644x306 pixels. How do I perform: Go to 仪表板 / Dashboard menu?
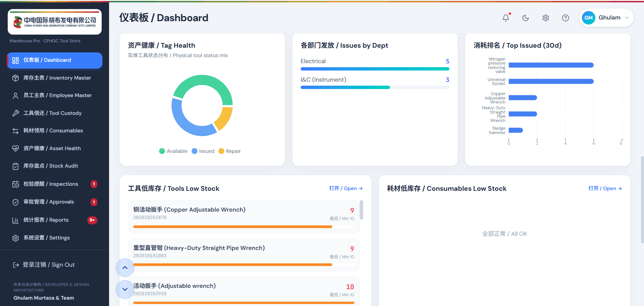(x=55, y=60)
